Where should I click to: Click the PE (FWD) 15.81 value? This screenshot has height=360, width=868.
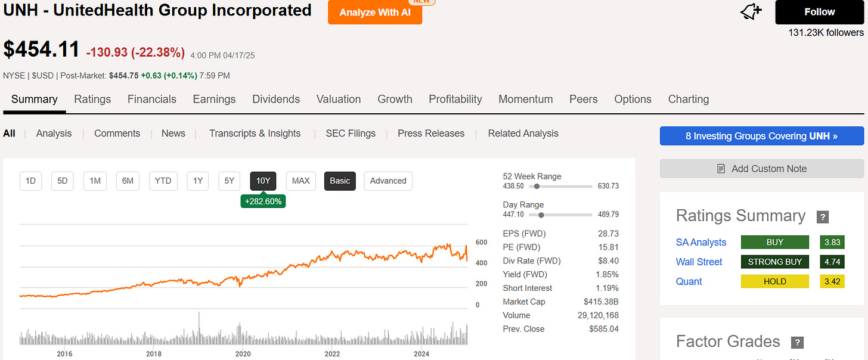point(608,247)
